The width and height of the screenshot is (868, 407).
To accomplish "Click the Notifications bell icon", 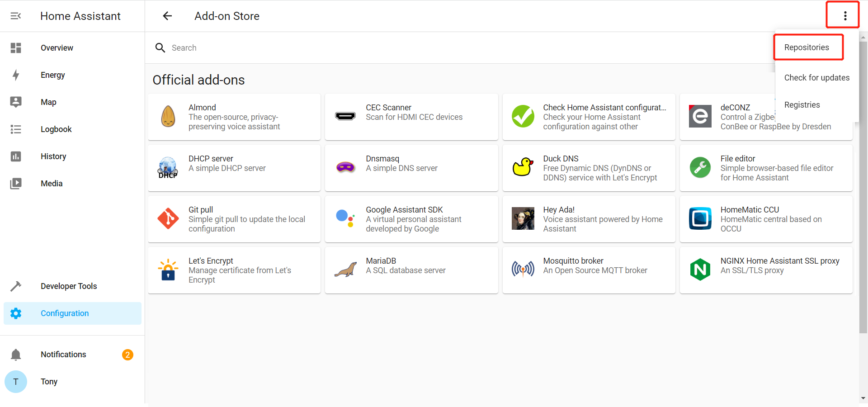I will (16, 355).
